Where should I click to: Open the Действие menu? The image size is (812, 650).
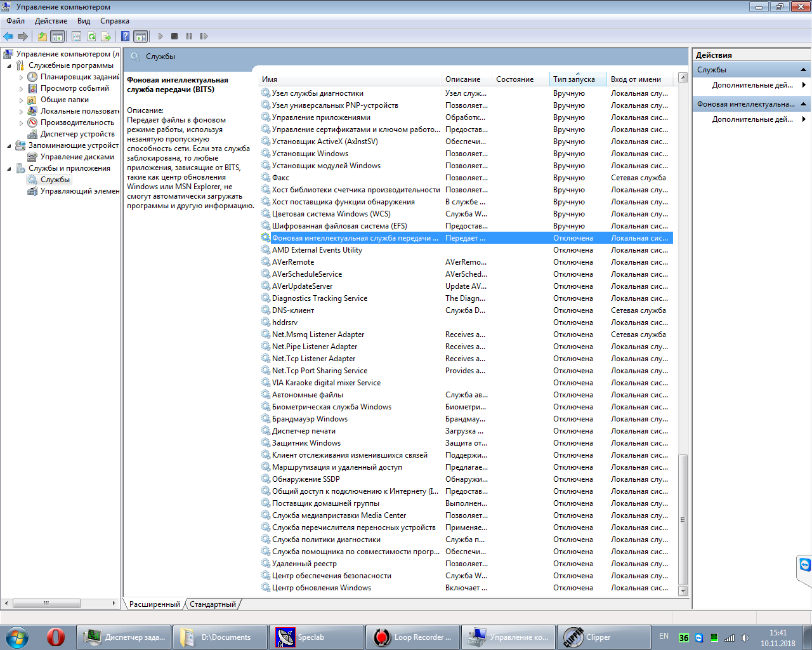tap(51, 21)
